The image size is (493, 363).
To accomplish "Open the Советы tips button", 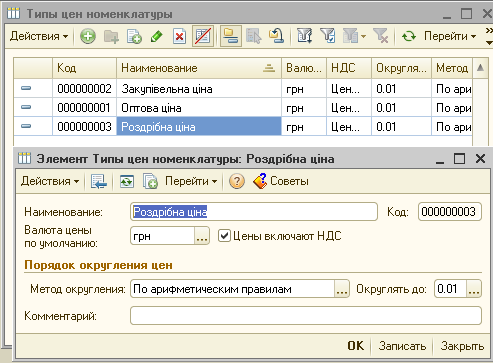I will [x=281, y=181].
